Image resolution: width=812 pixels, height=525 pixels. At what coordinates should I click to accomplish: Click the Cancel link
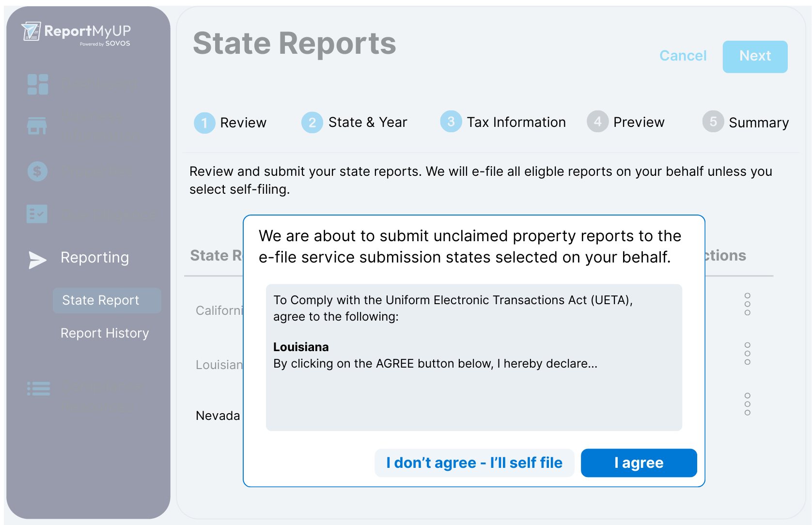pyautogui.click(x=683, y=56)
